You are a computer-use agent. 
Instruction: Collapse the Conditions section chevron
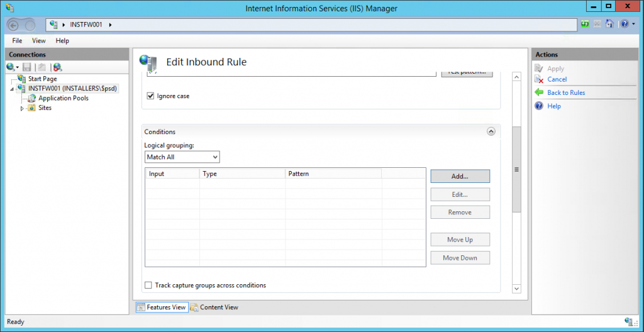point(491,131)
